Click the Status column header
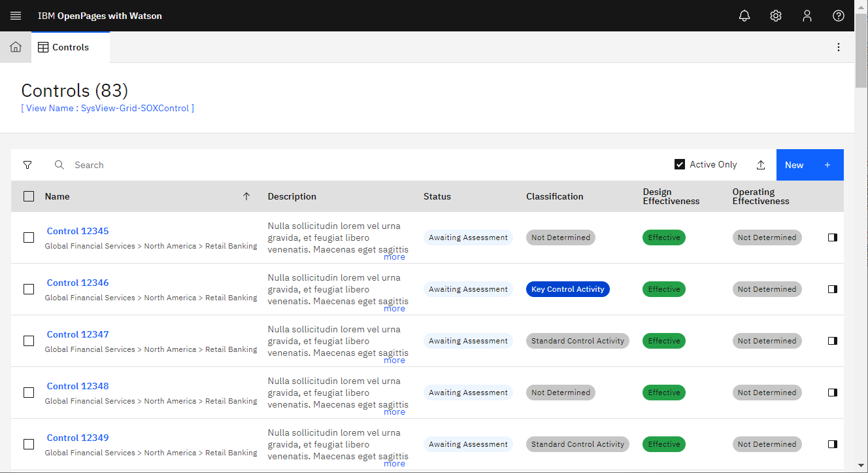 [437, 196]
